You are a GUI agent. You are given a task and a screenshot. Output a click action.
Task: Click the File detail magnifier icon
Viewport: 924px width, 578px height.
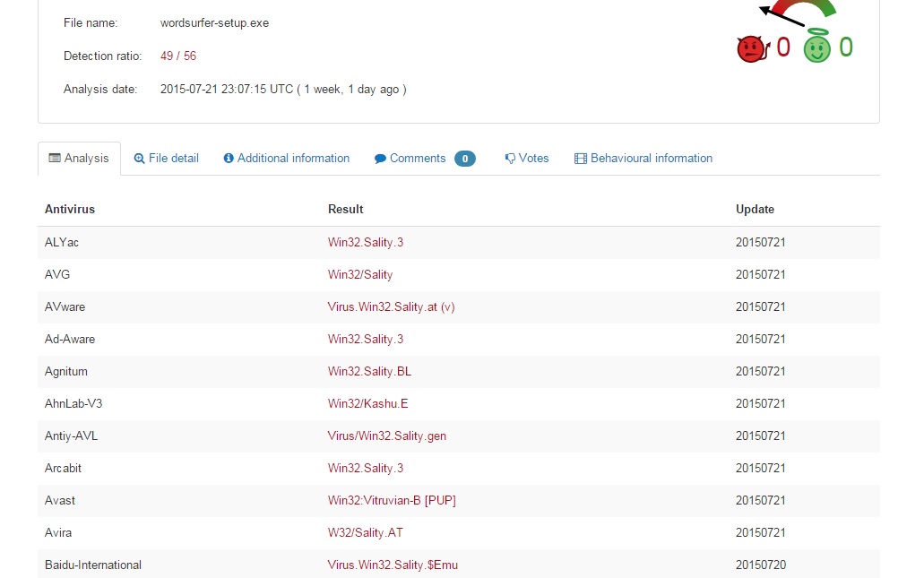click(x=139, y=159)
